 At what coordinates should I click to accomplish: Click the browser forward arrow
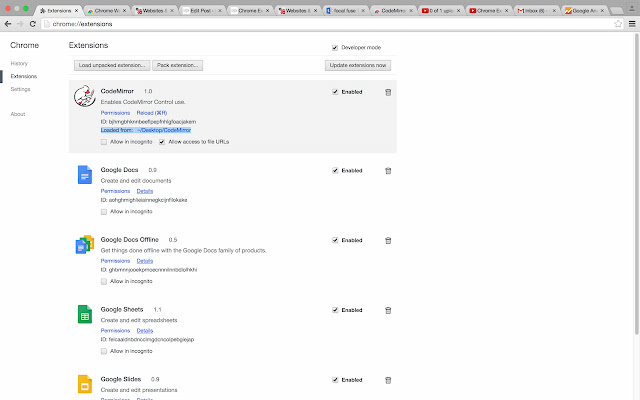[20, 24]
